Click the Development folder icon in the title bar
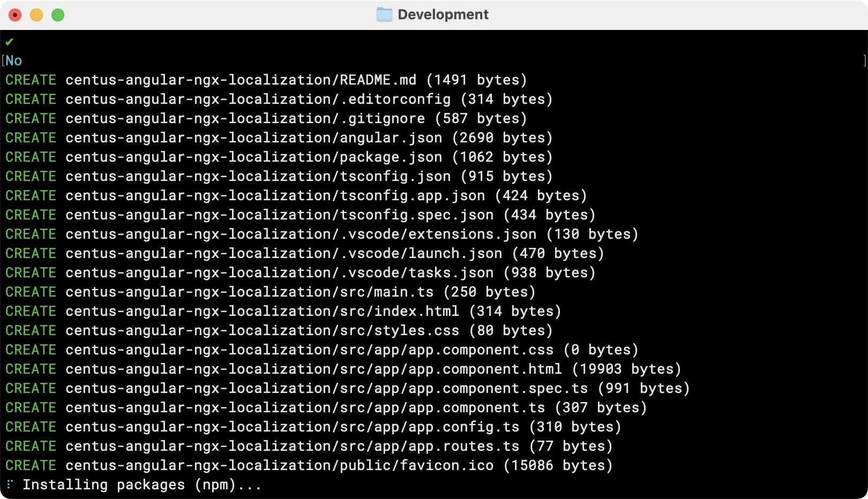Image resolution: width=868 pixels, height=499 pixels. [383, 14]
